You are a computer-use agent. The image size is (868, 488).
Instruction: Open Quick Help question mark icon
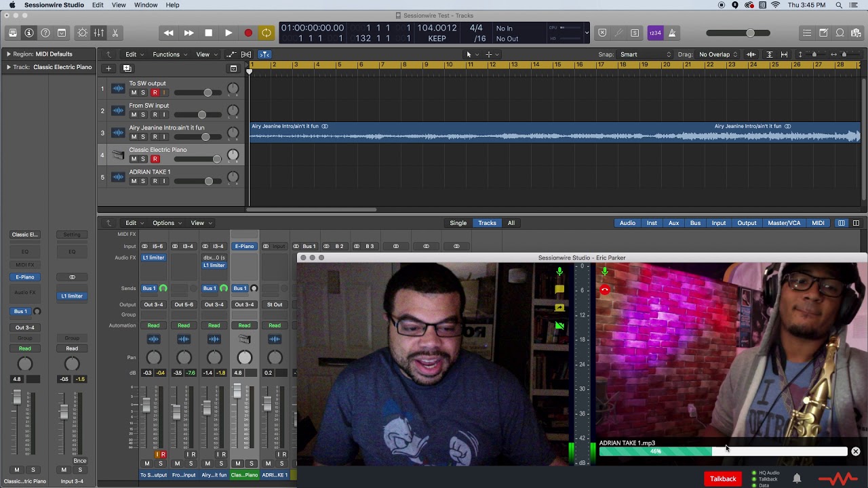[x=45, y=33]
